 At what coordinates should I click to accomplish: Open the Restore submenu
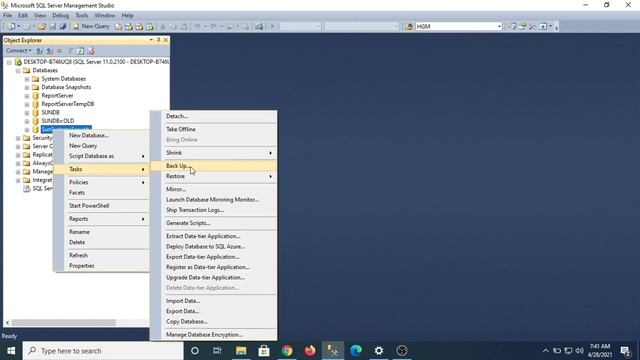[214, 176]
